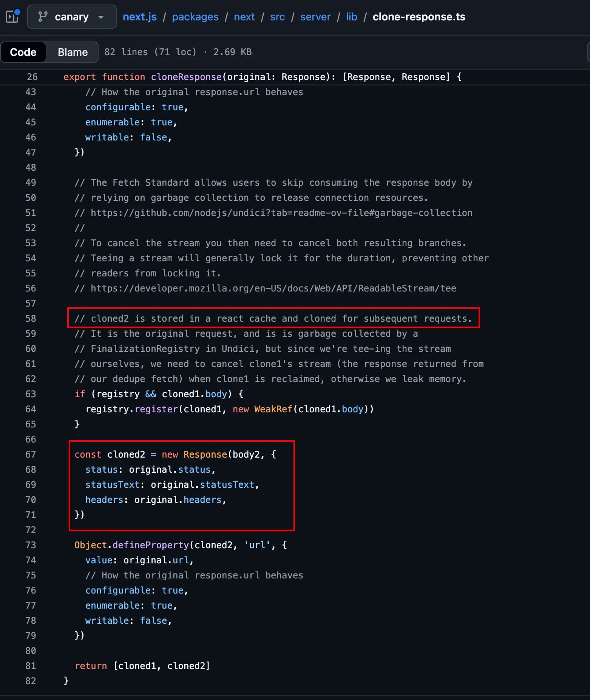Click the cloneResponse function name symbol
590x700 pixels.
(186, 77)
